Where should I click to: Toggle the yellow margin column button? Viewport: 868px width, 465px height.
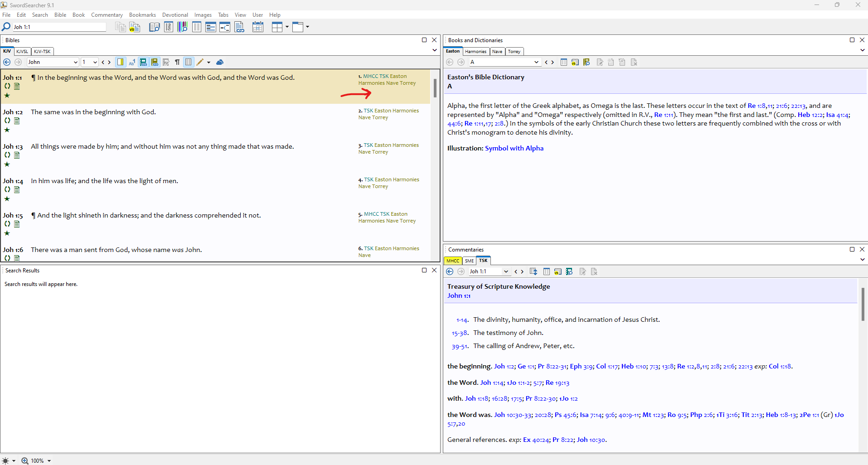pyautogui.click(x=121, y=62)
